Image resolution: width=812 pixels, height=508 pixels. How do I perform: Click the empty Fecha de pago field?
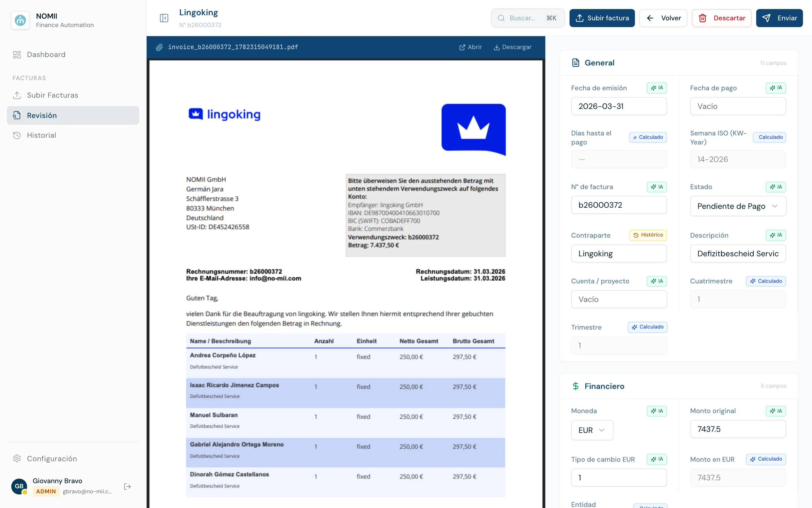pos(738,106)
